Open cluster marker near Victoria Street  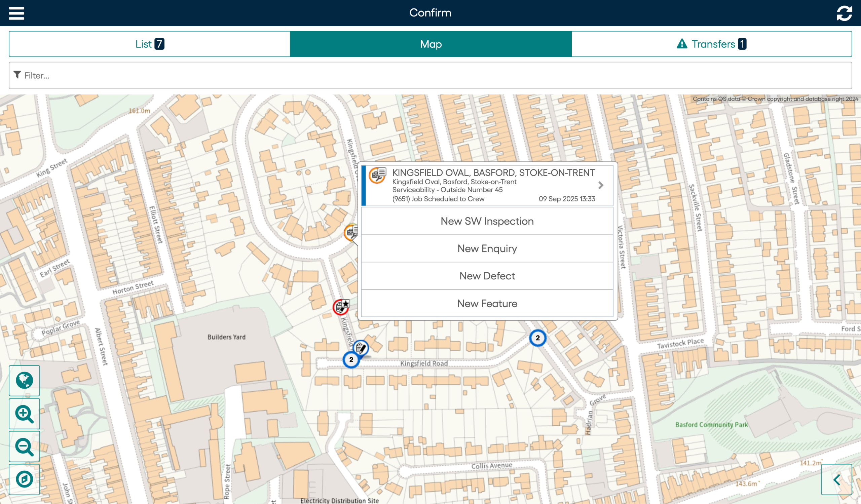pyautogui.click(x=537, y=338)
